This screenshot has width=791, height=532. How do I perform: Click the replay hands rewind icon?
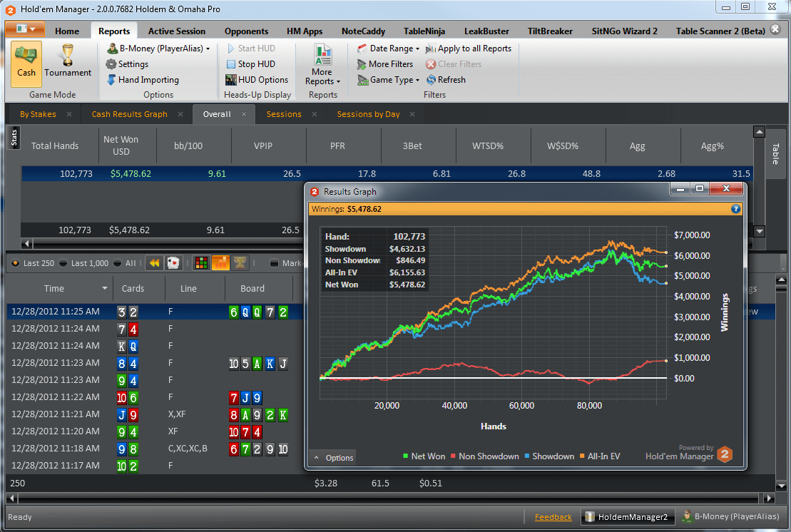[153, 263]
